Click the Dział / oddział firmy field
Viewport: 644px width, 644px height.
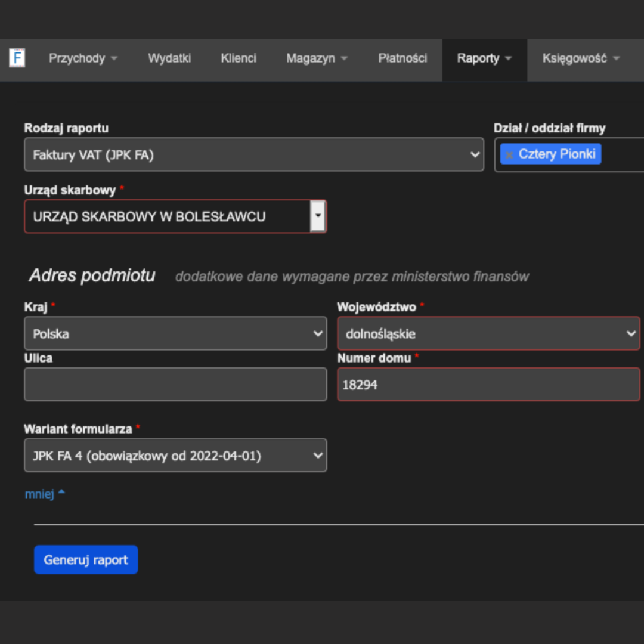click(569, 155)
